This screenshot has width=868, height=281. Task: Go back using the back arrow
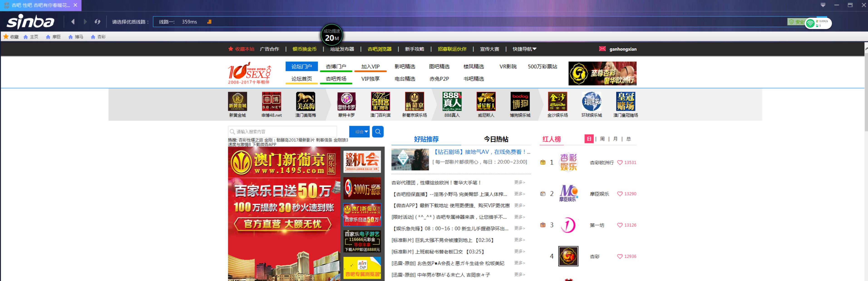pyautogui.click(x=73, y=22)
